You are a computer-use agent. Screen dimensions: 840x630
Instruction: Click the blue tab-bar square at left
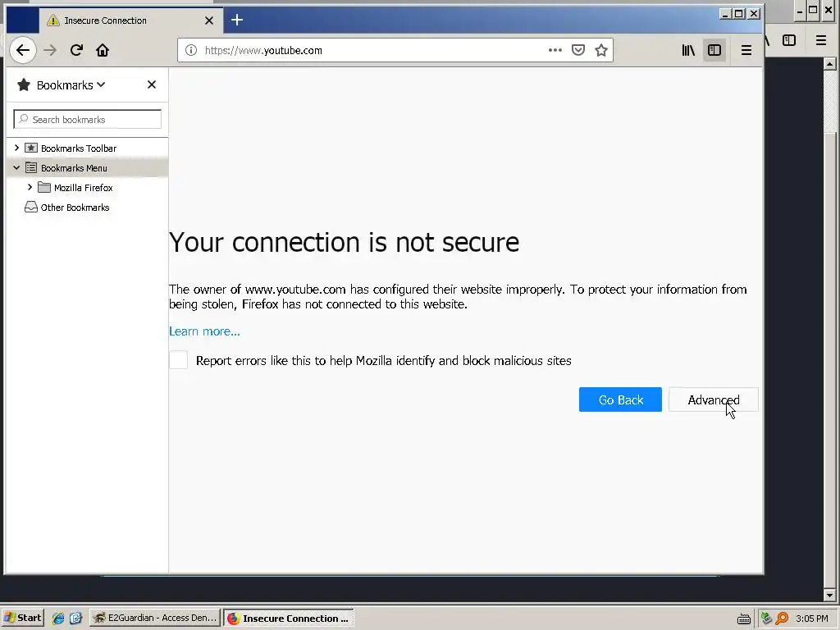pos(22,21)
